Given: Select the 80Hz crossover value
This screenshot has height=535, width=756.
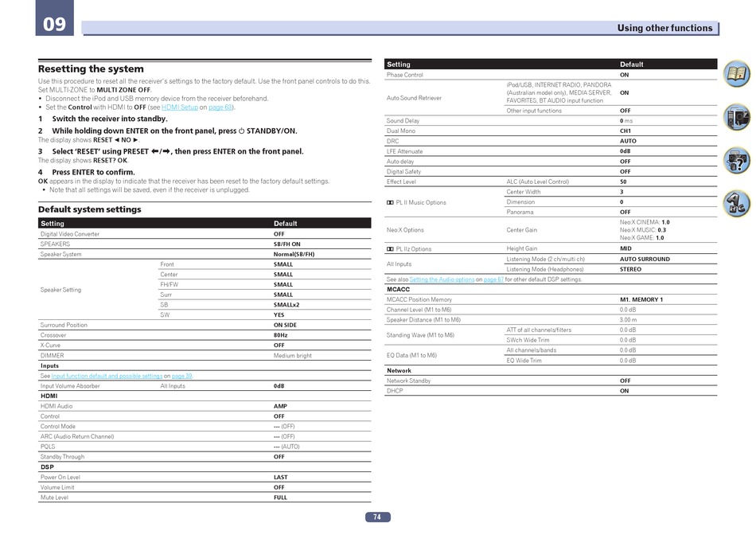Looking at the screenshot, I should 281,335.
